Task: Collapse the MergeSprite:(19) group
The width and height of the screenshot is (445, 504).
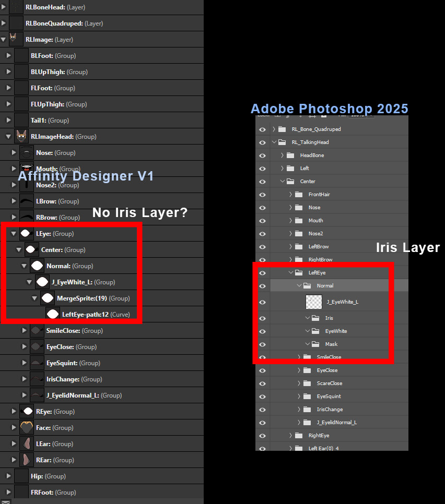Action: pos(34,298)
